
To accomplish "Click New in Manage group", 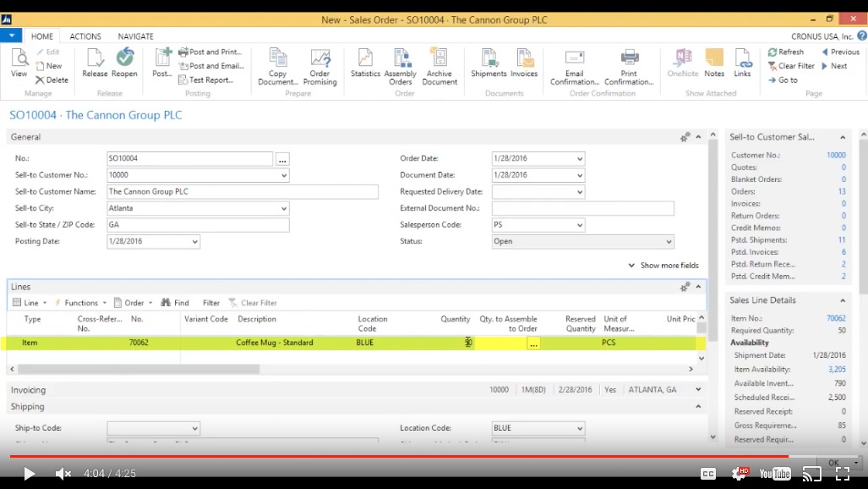I will [x=49, y=65].
